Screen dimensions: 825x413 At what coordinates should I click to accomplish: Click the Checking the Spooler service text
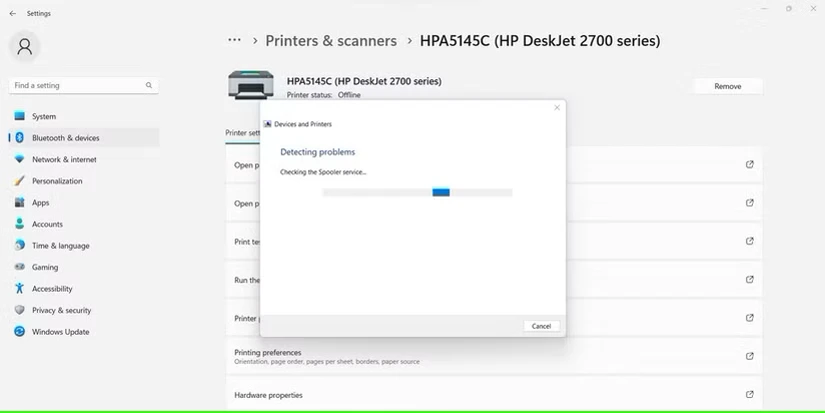(x=323, y=172)
